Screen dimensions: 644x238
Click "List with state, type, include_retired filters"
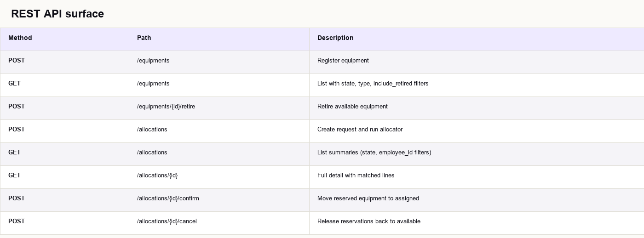[373, 83]
